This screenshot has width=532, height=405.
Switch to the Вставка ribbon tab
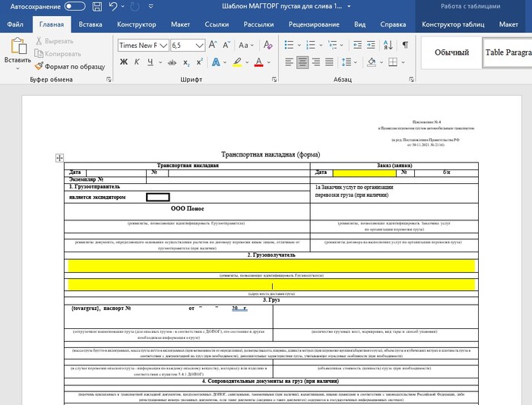click(90, 24)
